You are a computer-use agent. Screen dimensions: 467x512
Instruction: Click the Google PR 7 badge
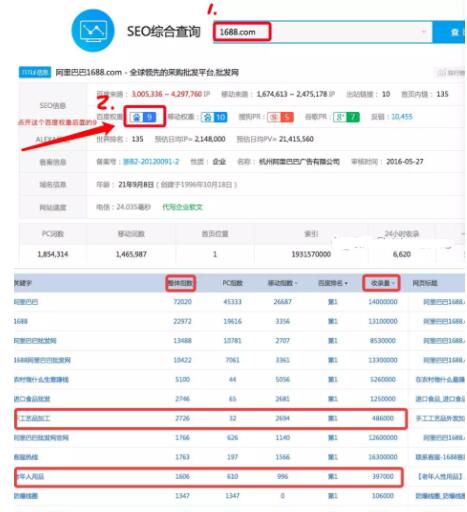coord(346,117)
